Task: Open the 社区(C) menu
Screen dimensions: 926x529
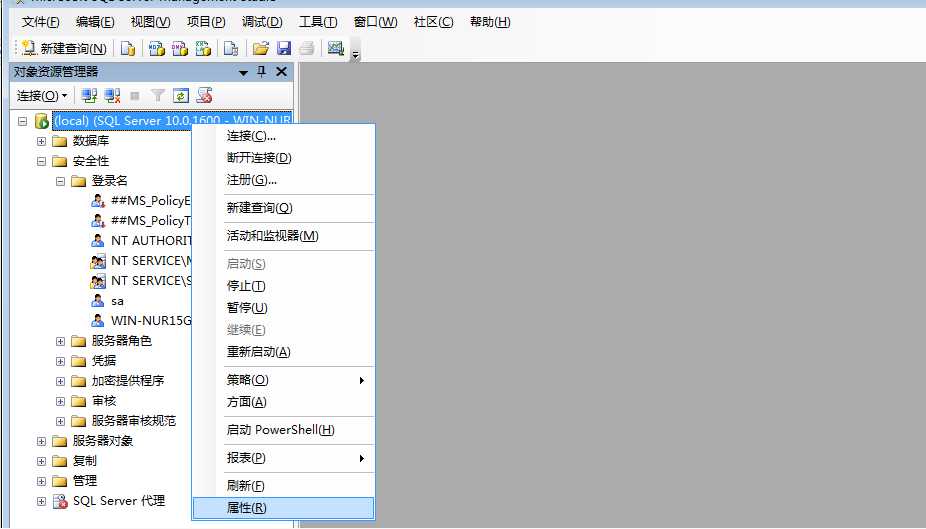Action: [x=433, y=22]
